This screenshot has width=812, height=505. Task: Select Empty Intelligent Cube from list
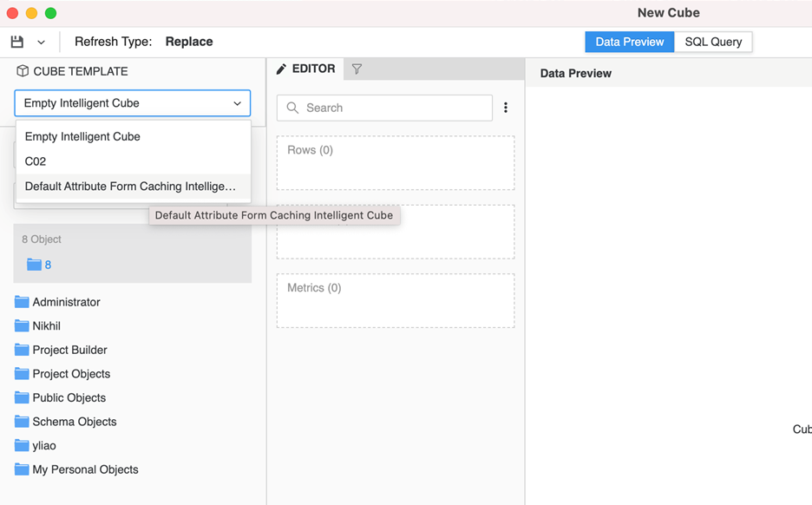pos(82,136)
